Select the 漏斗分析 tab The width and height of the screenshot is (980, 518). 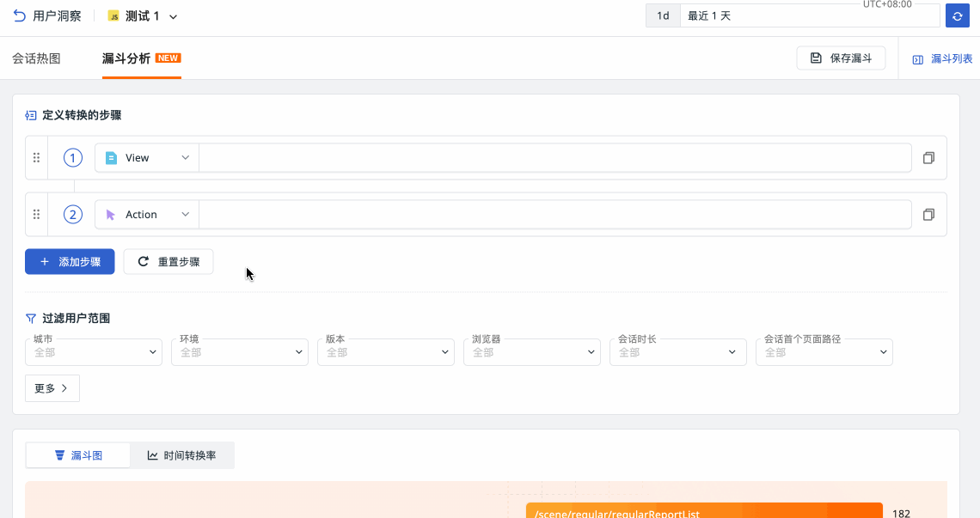(126, 58)
